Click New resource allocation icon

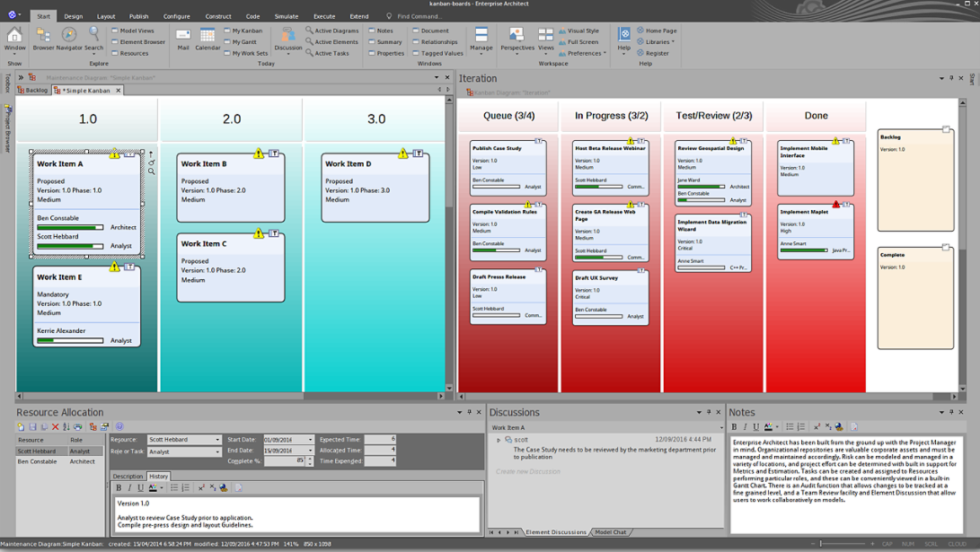pyautogui.click(x=21, y=427)
